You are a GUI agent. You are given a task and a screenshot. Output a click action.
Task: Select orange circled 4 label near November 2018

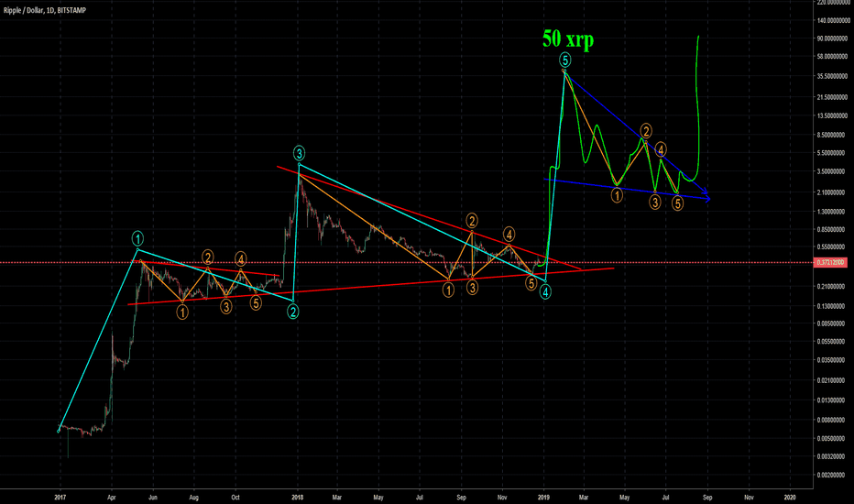pos(509,235)
